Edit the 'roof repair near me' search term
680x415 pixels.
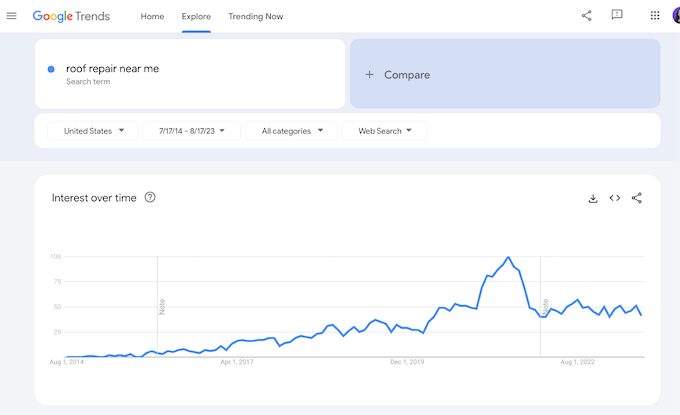pyautogui.click(x=112, y=69)
